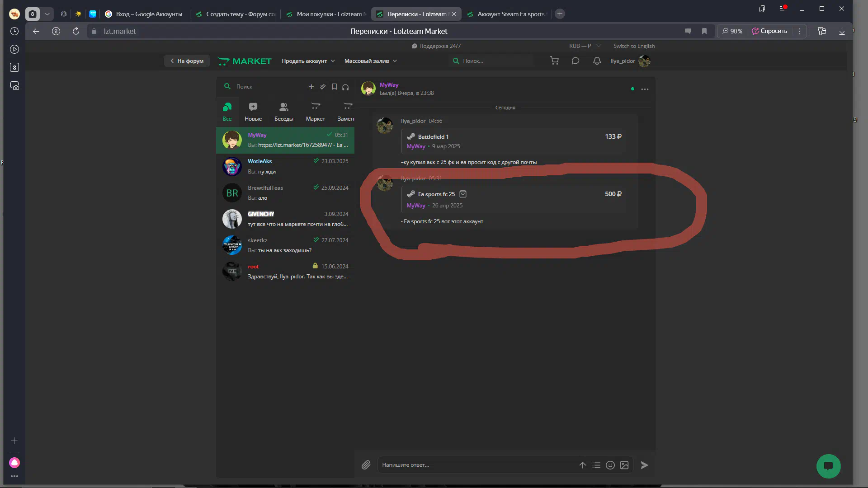Image resolution: width=868 pixels, height=488 pixels.
Task: Open browser history clock icon in sidebar
Action: coord(14,31)
